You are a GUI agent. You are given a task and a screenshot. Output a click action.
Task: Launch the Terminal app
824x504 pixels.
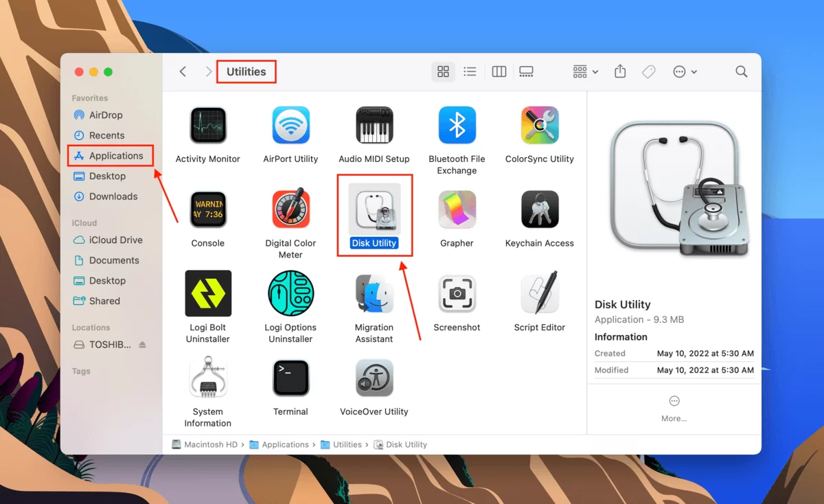(290, 377)
